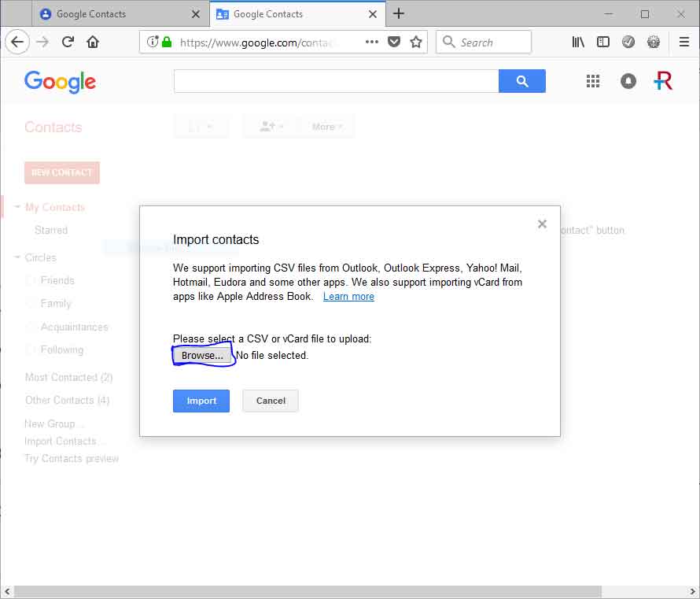Click the Firefox Search box
Image resolution: width=700 pixels, height=599 pixels.
coord(484,42)
